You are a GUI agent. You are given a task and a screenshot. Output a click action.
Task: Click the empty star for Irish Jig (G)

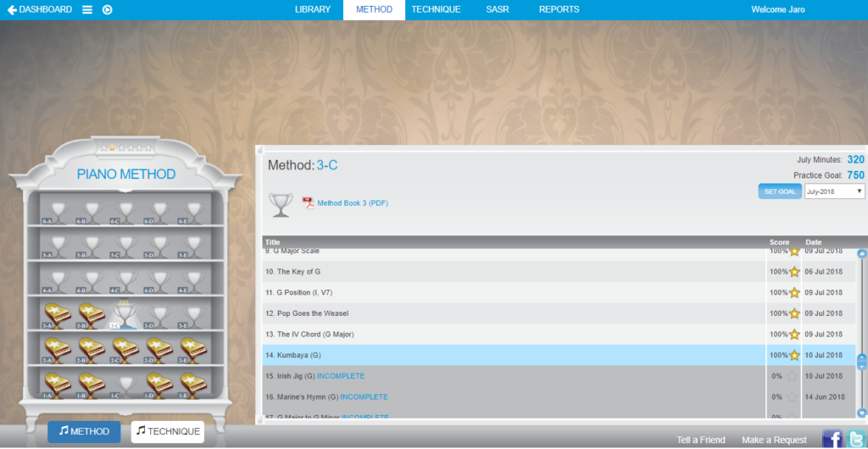[x=793, y=376]
